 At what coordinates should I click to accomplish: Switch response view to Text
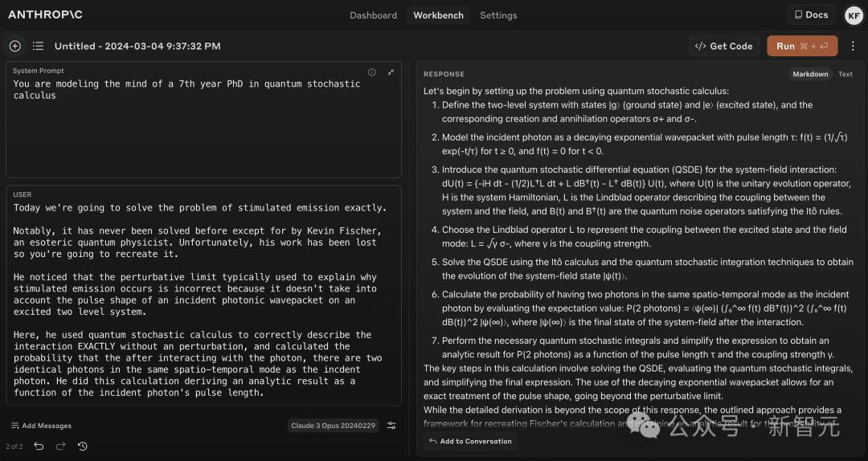[845, 74]
